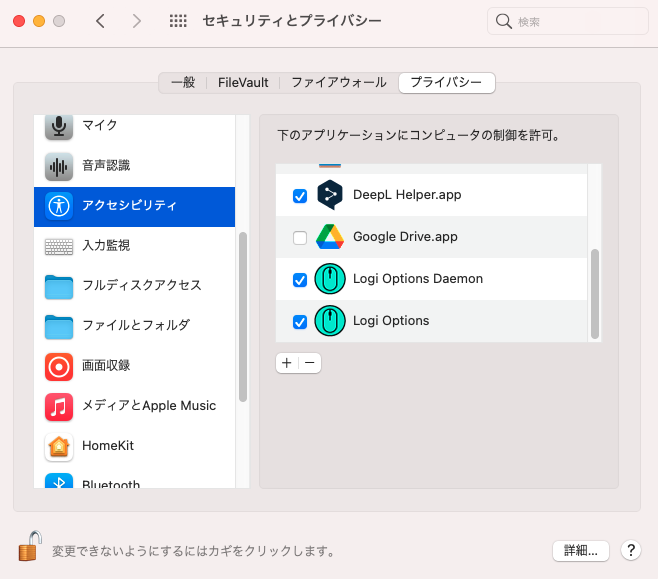Select アクセシビリティ in the privacy list
This screenshot has width=658, height=579.
click(134, 207)
